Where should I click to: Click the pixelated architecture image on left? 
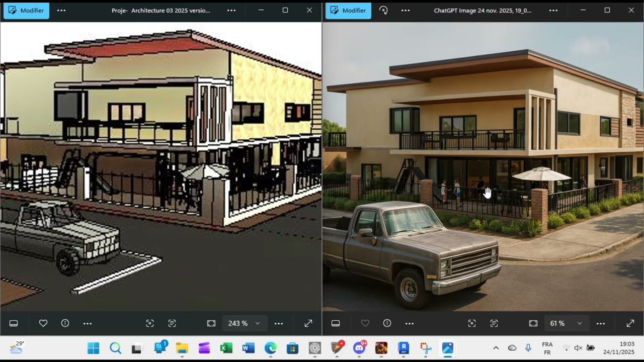[x=160, y=166]
